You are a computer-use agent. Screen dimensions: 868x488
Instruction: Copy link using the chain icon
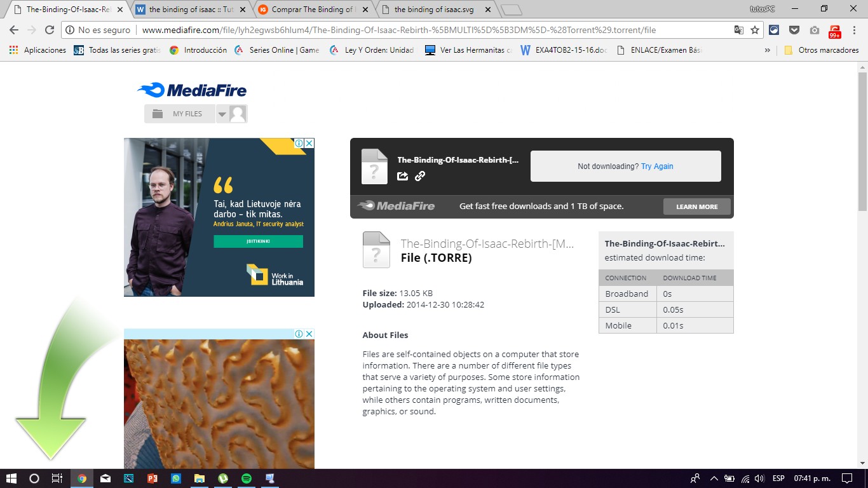tap(420, 176)
